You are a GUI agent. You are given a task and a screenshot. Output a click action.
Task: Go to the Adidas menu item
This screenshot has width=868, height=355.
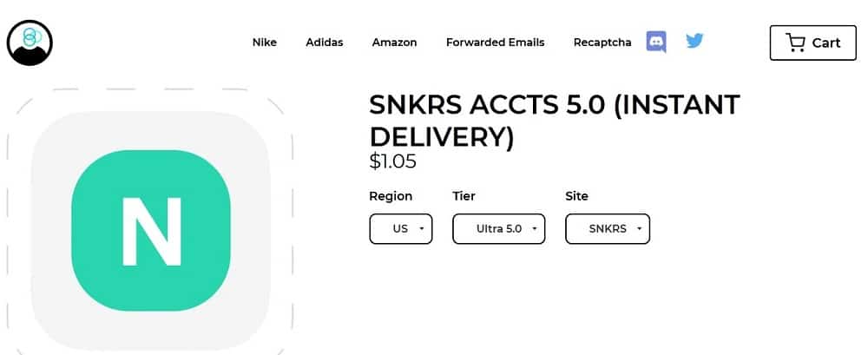coord(325,43)
